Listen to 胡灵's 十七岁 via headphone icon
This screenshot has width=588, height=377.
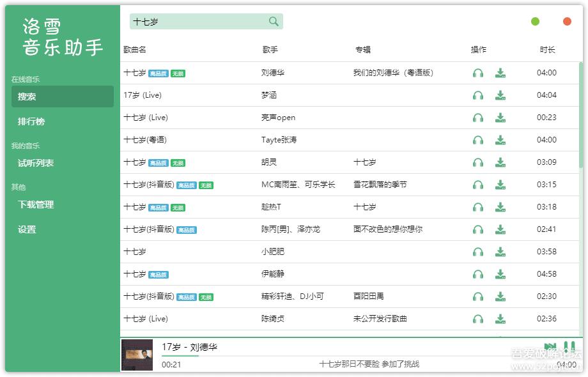[x=477, y=162]
